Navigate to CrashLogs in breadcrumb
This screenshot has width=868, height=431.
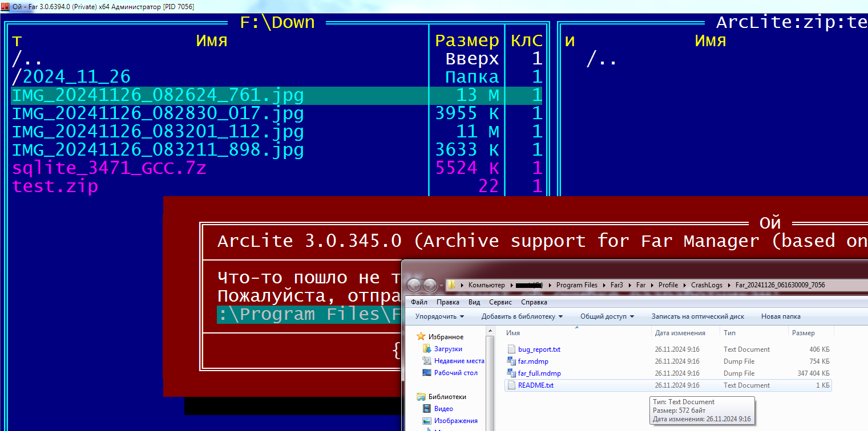pyautogui.click(x=706, y=285)
